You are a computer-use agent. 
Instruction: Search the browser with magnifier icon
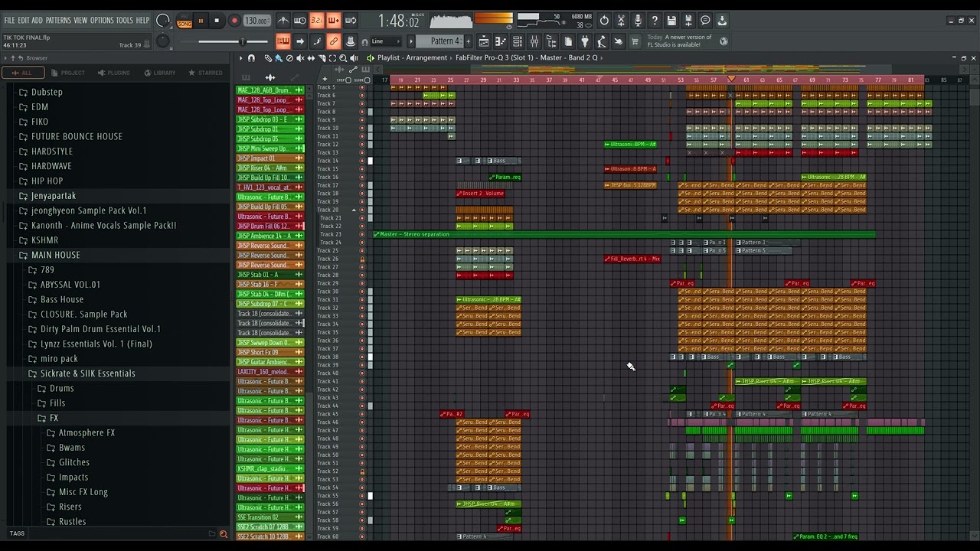(x=224, y=534)
